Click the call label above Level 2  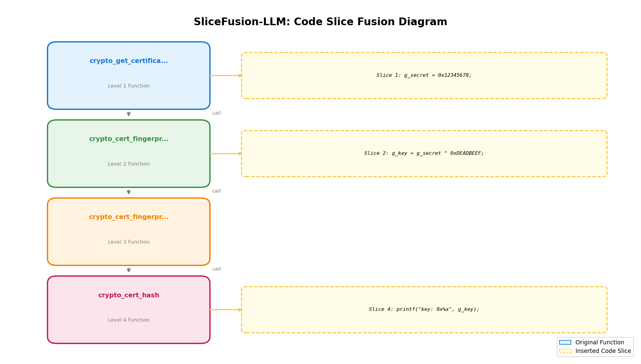click(x=216, y=113)
